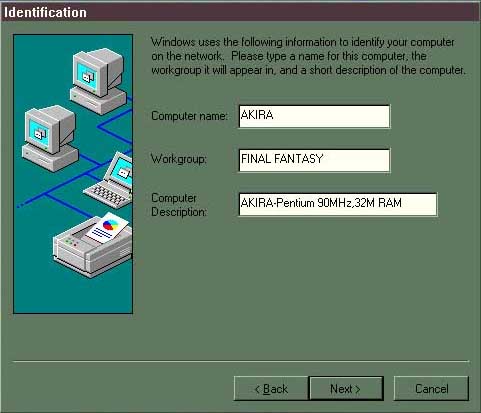
Task: Click the Next button
Action: (346, 388)
